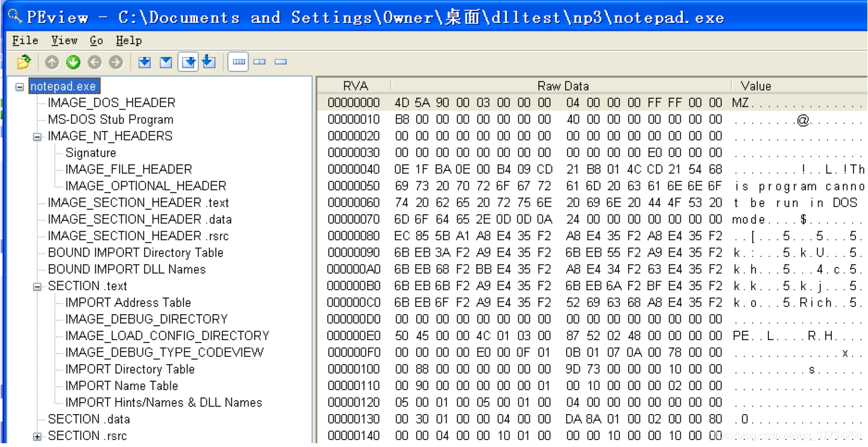Screen dimensions: 868x447
Task: Click RVA address 000000E0
Action: (354, 336)
